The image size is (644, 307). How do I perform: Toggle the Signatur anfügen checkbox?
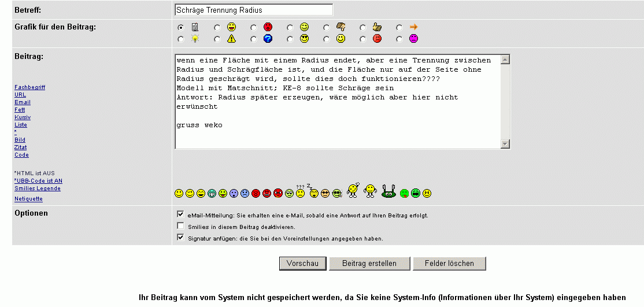pyautogui.click(x=180, y=237)
